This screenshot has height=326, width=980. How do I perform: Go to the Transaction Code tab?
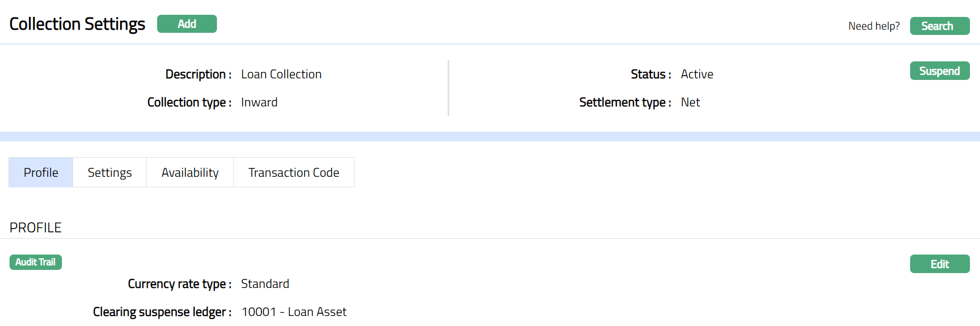[294, 173]
